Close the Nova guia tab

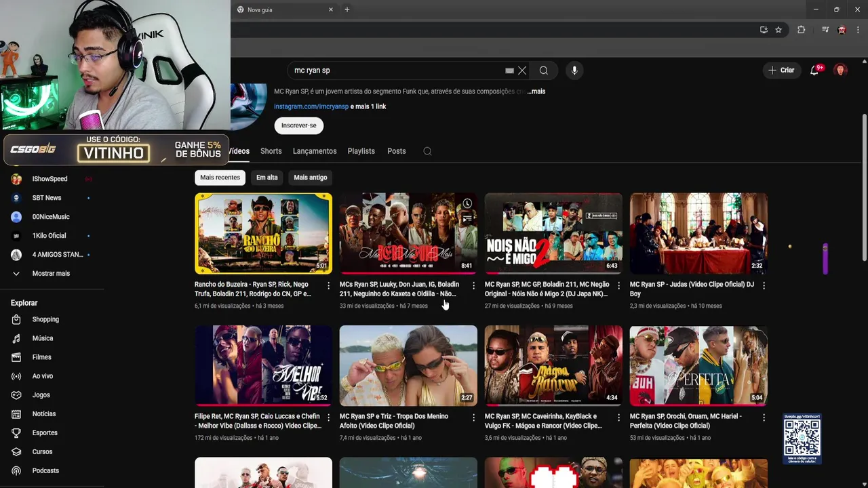tap(331, 9)
